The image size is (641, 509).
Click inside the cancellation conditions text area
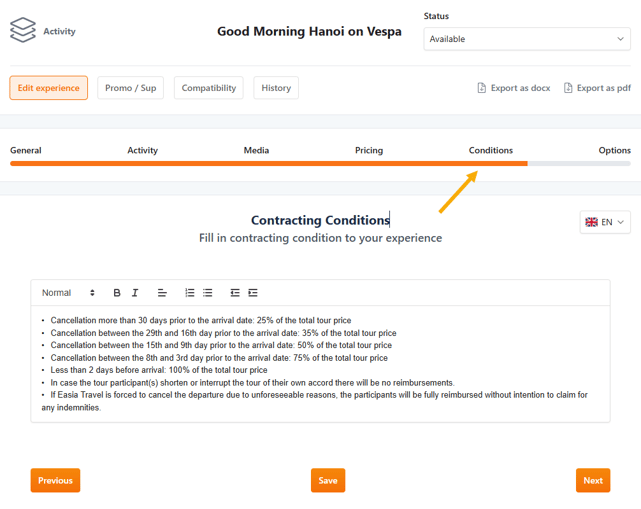pos(320,364)
